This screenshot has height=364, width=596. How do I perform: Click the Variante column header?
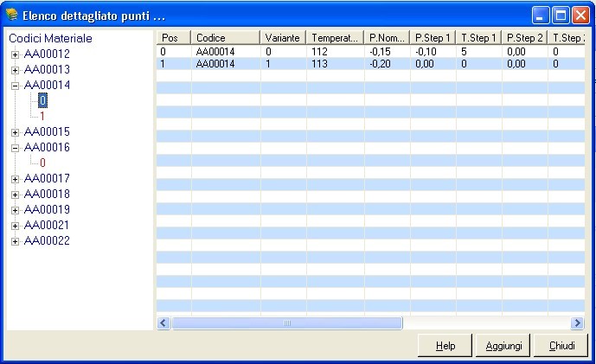[x=283, y=38]
